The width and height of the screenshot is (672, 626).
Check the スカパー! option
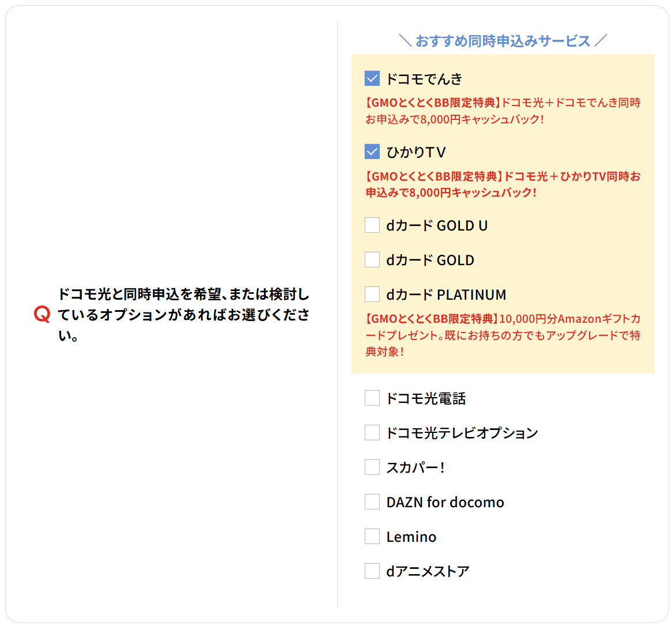click(x=372, y=467)
